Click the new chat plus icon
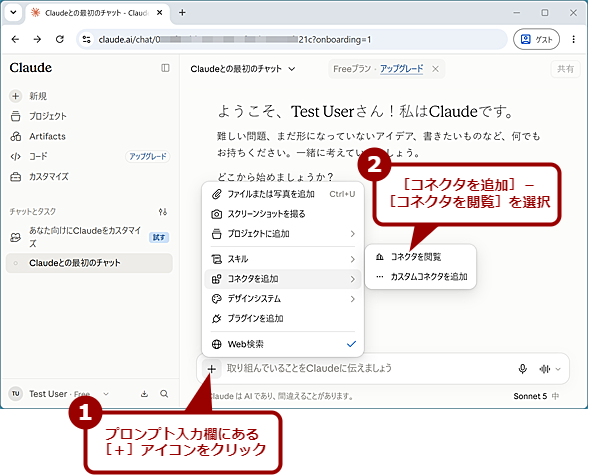This screenshot has height=475, width=589. [x=15, y=96]
